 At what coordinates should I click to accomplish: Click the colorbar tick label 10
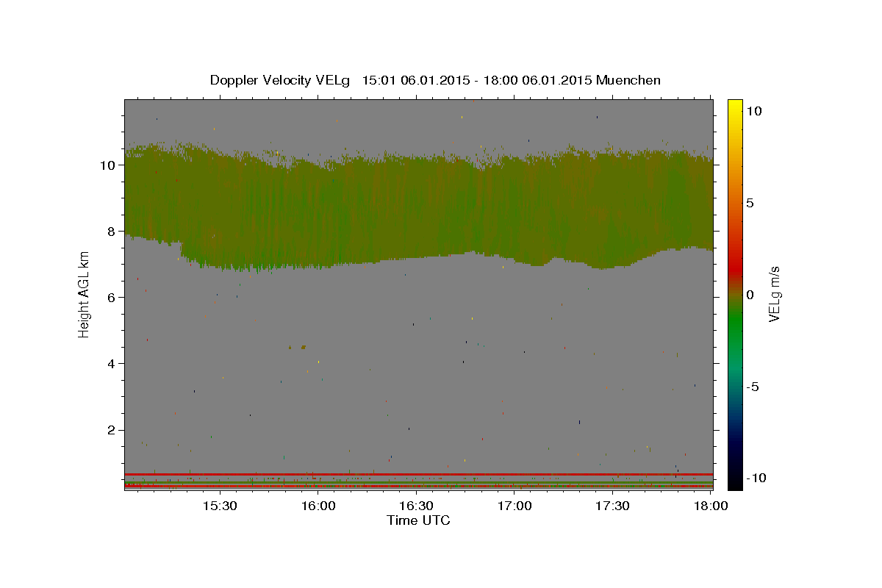pos(753,110)
